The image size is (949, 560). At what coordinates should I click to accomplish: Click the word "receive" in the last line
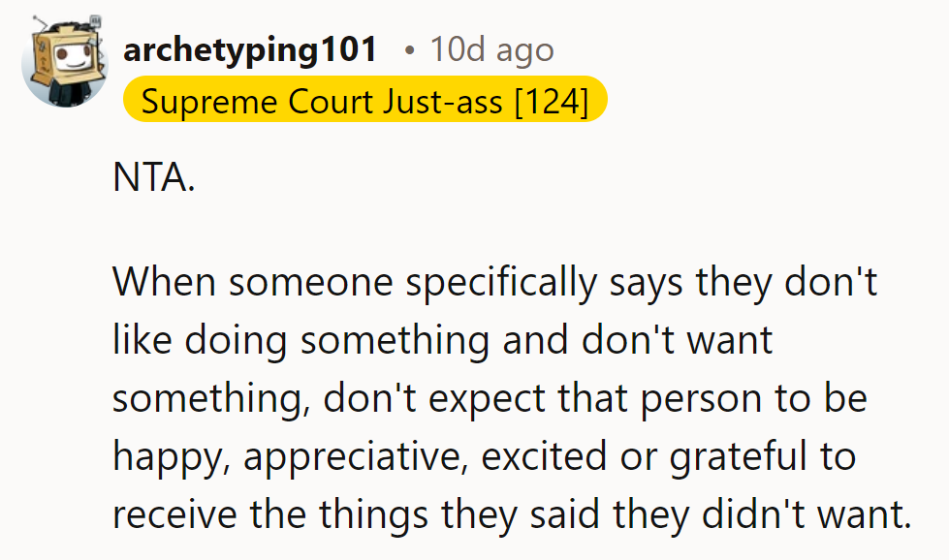pyautogui.click(x=174, y=514)
